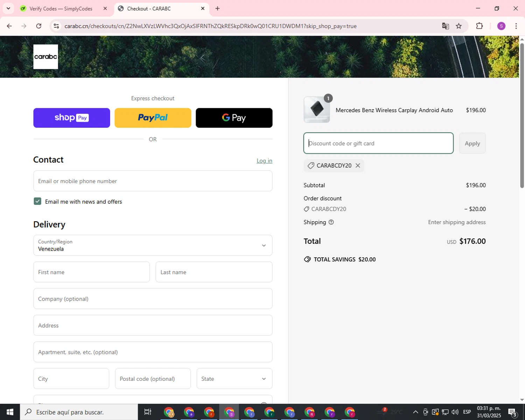Open the Chrome profile avatar S
The height and width of the screenshot is (420, 525).
click(x=501, y=26)
